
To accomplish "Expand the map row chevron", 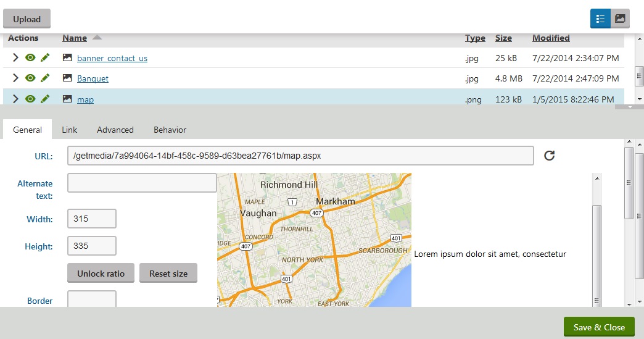I will pyautogui.click(x=15, y=99).
